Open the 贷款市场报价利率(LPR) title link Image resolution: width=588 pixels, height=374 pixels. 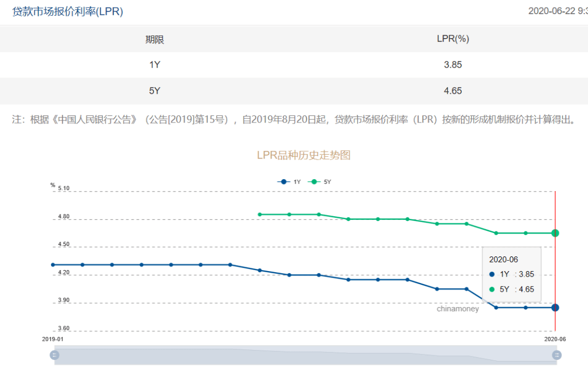[68, 11]
